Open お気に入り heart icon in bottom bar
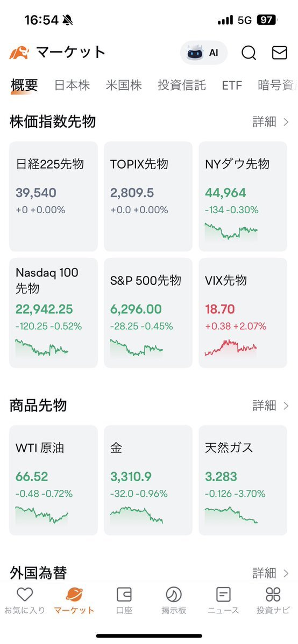 point(24,594)
